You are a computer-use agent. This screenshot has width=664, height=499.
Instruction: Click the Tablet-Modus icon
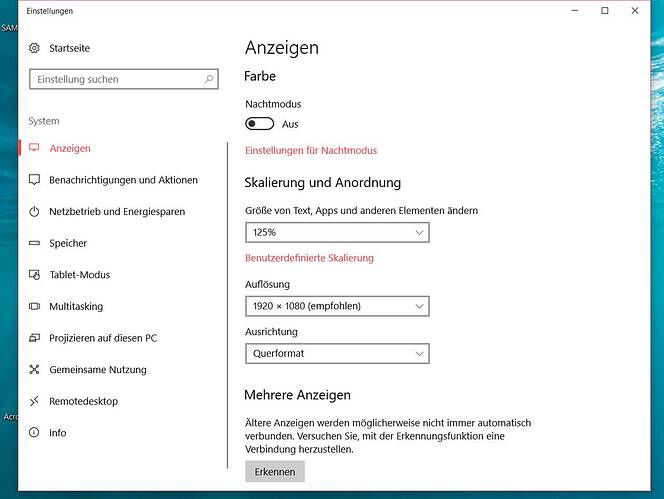point(34,274)
